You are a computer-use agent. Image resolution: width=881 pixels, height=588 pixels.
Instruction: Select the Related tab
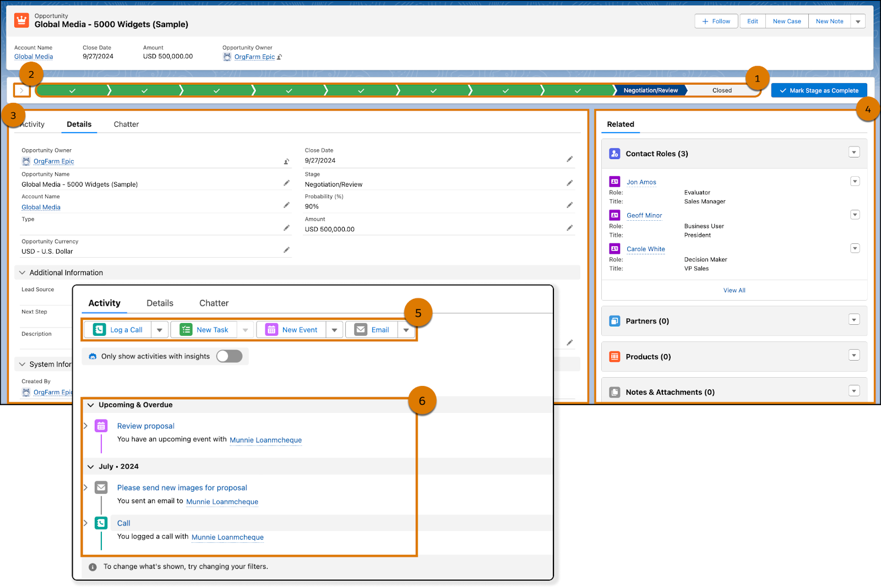point(621,124)
